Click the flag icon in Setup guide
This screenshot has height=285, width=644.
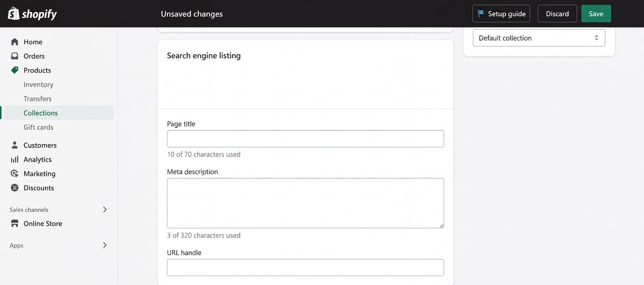[x=481, y=14]
